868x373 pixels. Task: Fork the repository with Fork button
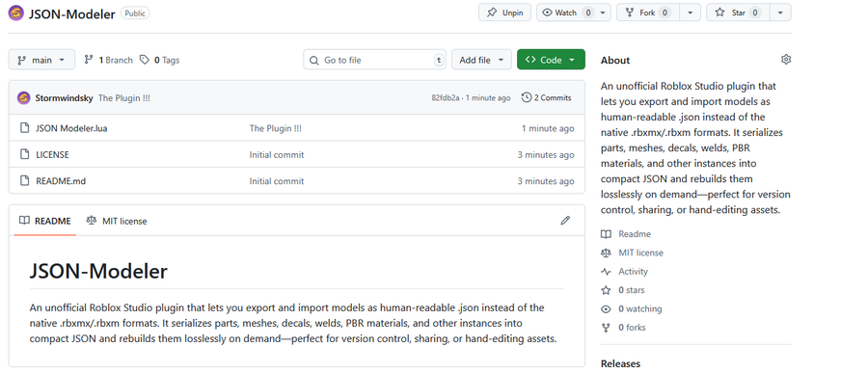point(648,13)
